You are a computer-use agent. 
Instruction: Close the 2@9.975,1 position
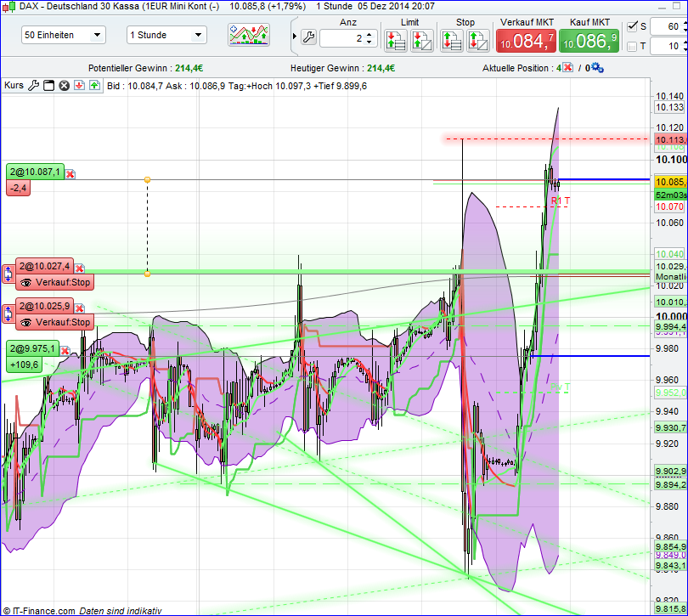coord(65,351)
